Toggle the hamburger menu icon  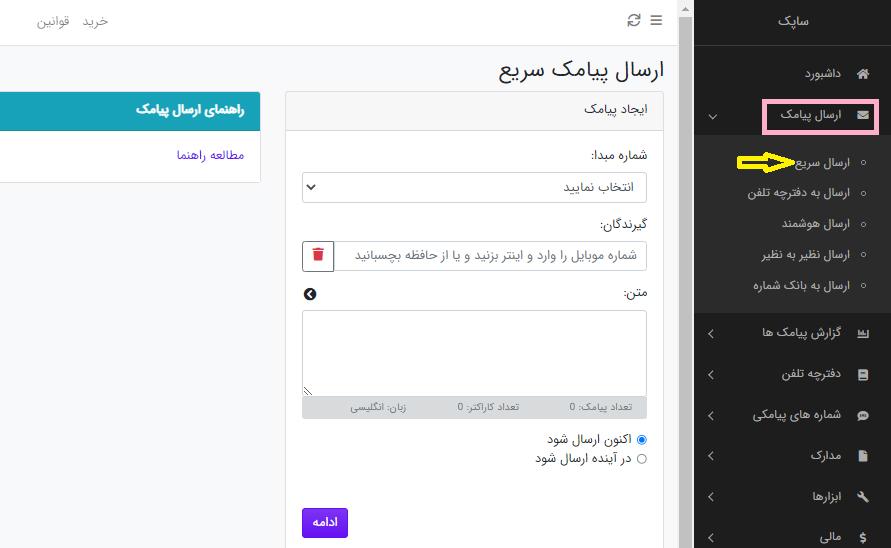656,20
